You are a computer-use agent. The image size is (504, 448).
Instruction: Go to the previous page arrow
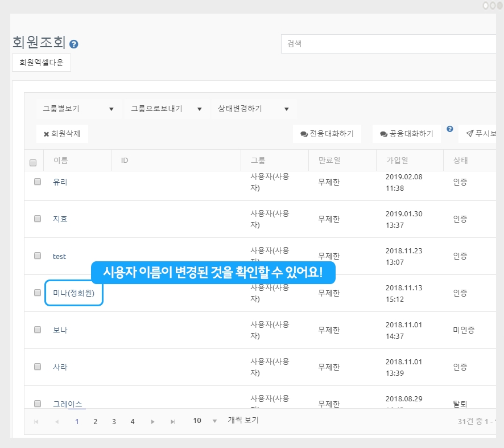click(56, 422)
